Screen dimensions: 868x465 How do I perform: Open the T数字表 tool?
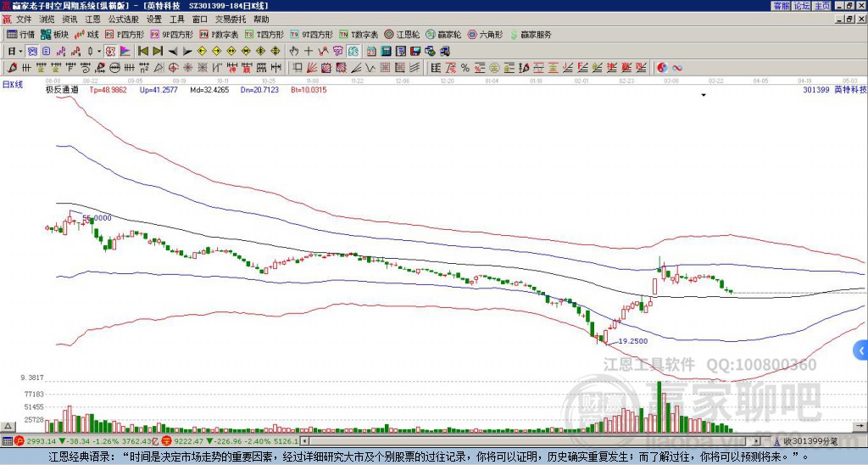click(x=359, y=34)
